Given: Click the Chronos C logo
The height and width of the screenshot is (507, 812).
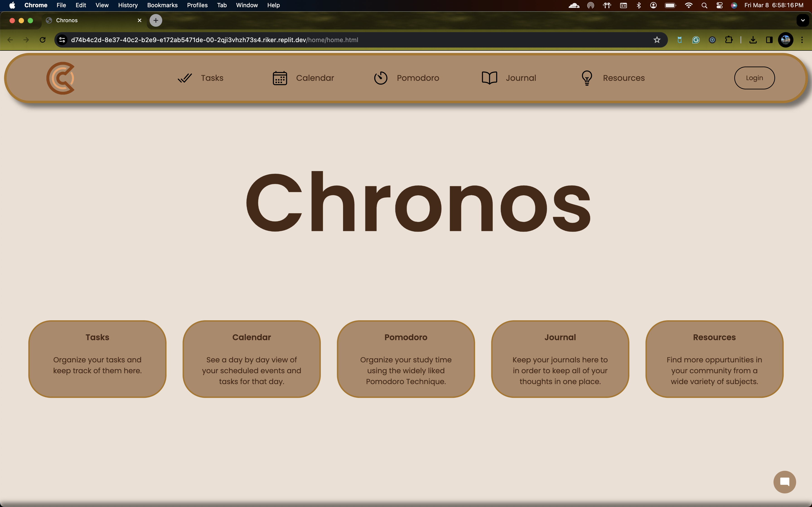Looking at the screenshot, I should point(61,78).
